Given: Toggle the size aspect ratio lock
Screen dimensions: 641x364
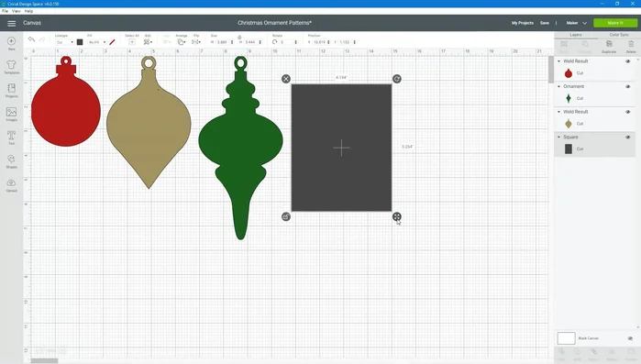Looking at the screenshot, I should (x=239, y=38).
